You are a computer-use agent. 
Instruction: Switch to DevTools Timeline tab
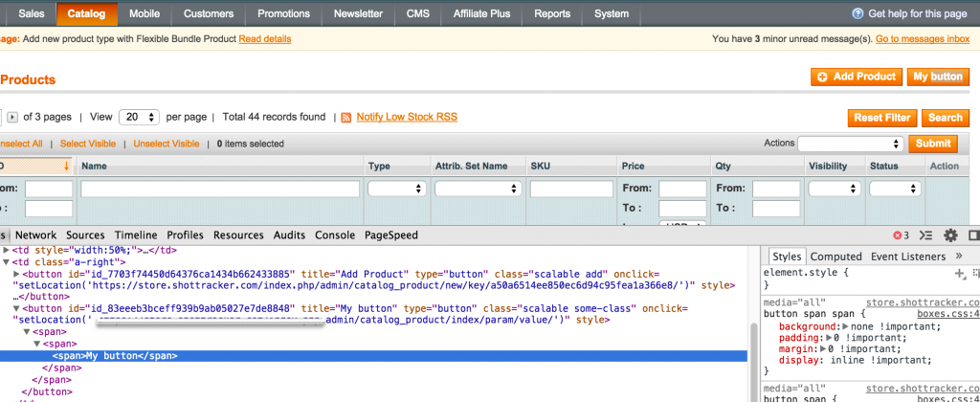[x=136, y=235]
